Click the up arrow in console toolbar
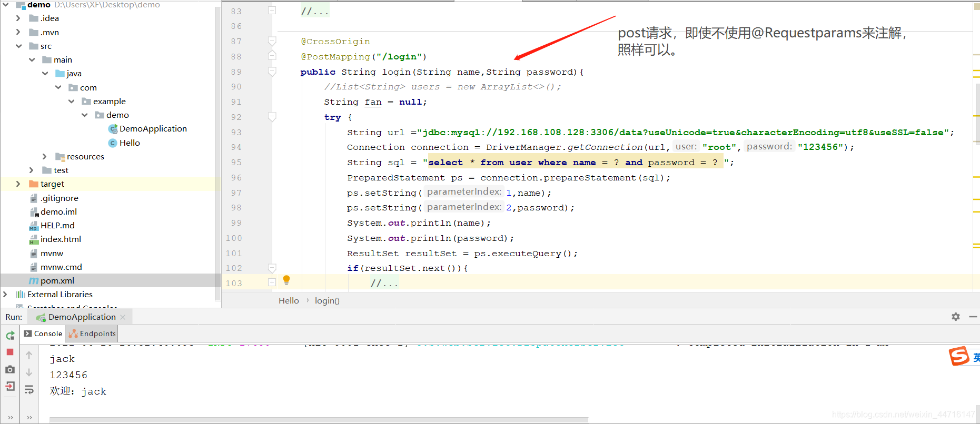The image size is (980, 424). pos(29,355)
